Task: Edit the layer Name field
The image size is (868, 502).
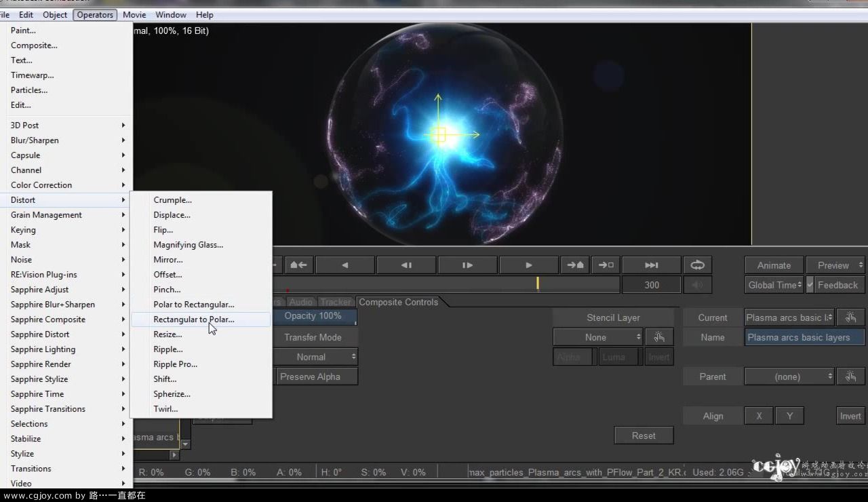Action: coord(805,337)
